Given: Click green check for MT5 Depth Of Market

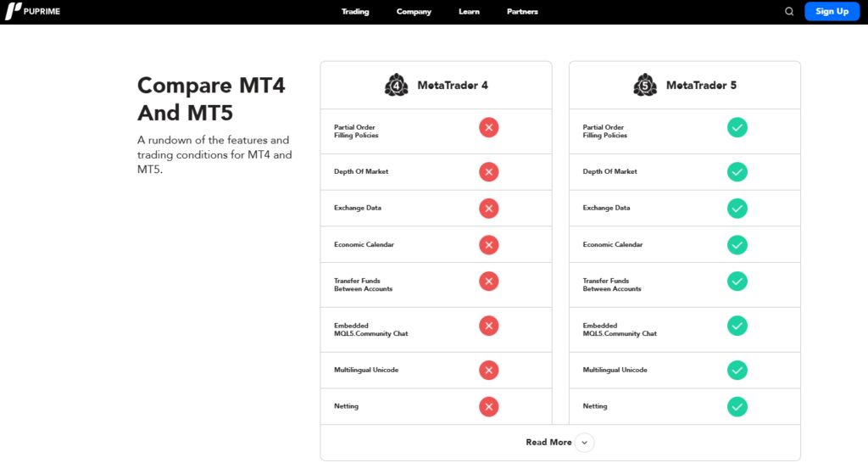Looking at the screenshot, I should (737, 172).
